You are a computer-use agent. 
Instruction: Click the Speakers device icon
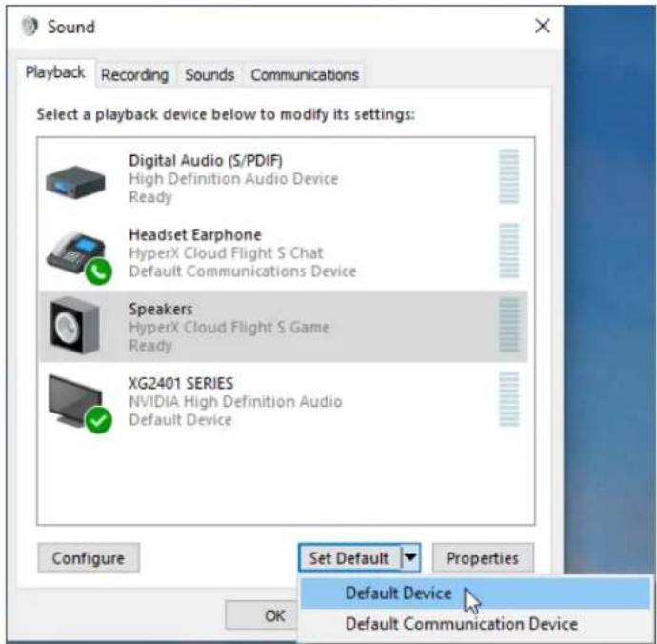(x=74, y=326)
